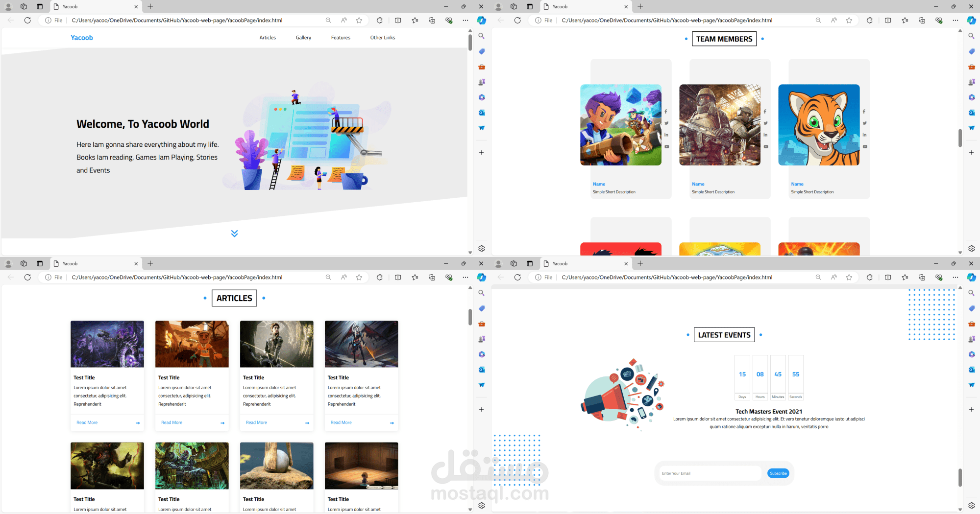The height and width of the screenshot is (514, 980).
Task: Expand the Other Links navigation item
Action: click(x=382, y=37)
